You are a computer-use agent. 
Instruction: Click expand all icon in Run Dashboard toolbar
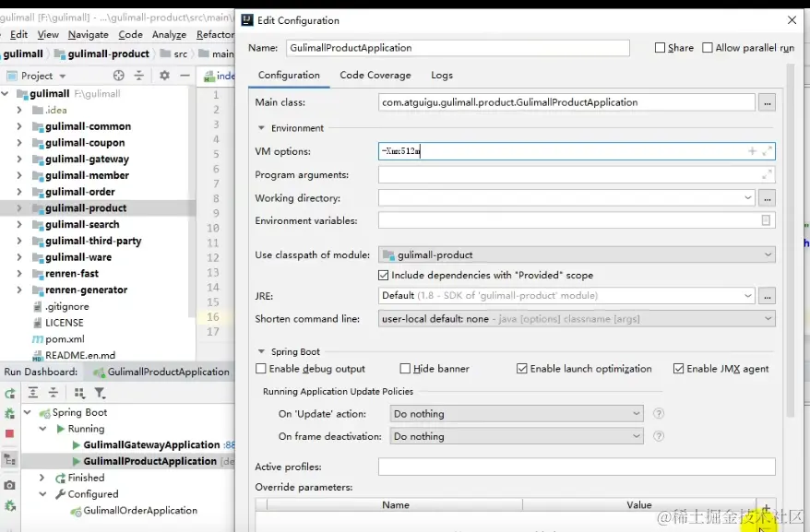[x=33, y=393]
